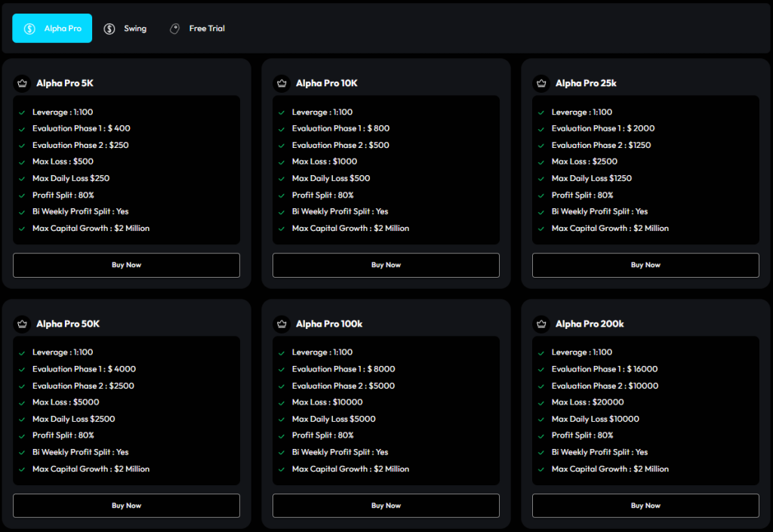Buy the Alpha Pro 10K plan
This screenshot has height=532, width=773.
tap(386, 265)
